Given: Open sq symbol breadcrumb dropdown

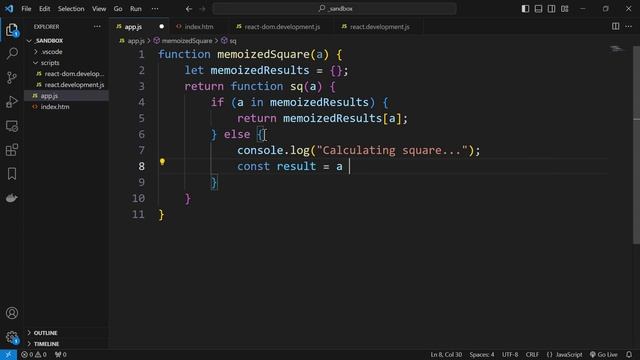Looking at the screenshot, I should [x=229, y=41].
